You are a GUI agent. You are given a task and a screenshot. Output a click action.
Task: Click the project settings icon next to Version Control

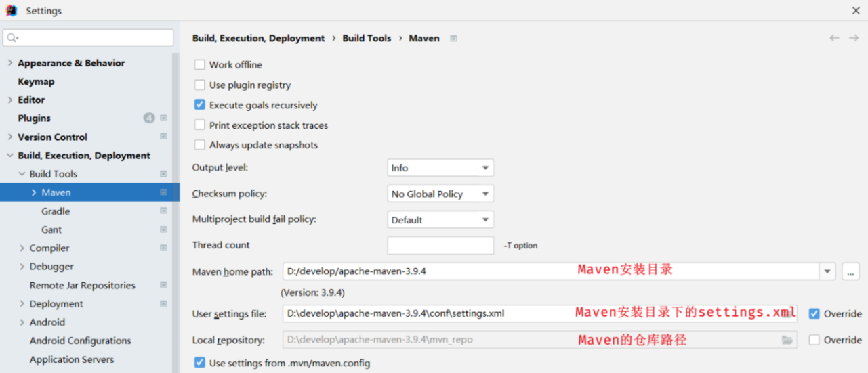point(163,137)
